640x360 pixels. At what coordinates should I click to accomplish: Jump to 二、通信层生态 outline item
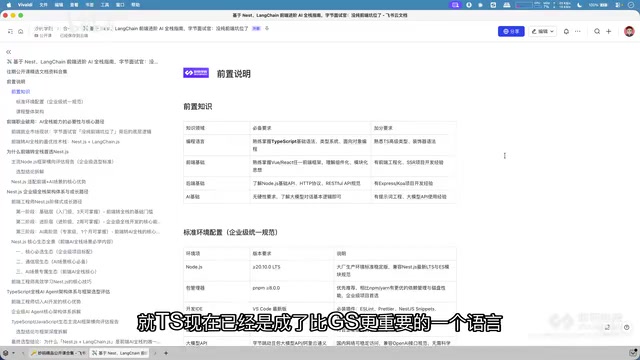coord(52,262)
